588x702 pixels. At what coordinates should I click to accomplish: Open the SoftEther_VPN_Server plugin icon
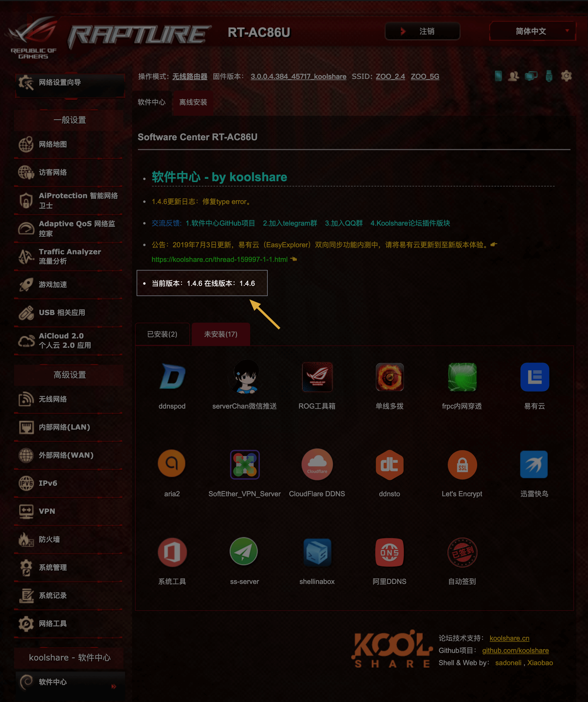245,464
